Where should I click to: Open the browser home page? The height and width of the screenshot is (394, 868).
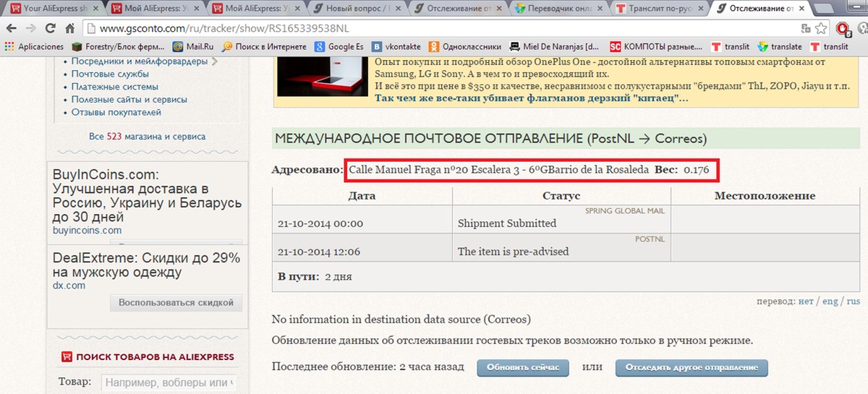coord(70,29)
